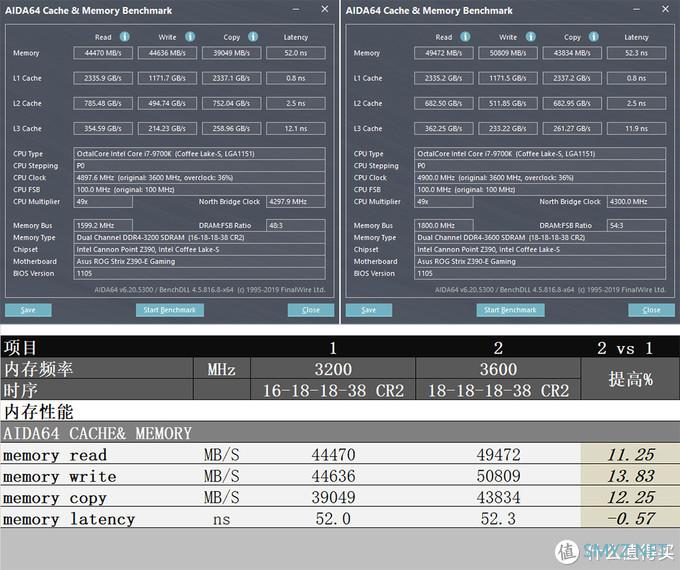Click Save button in left window
The height and width of the screenshot is (570, 680).
tap(28, 310)
